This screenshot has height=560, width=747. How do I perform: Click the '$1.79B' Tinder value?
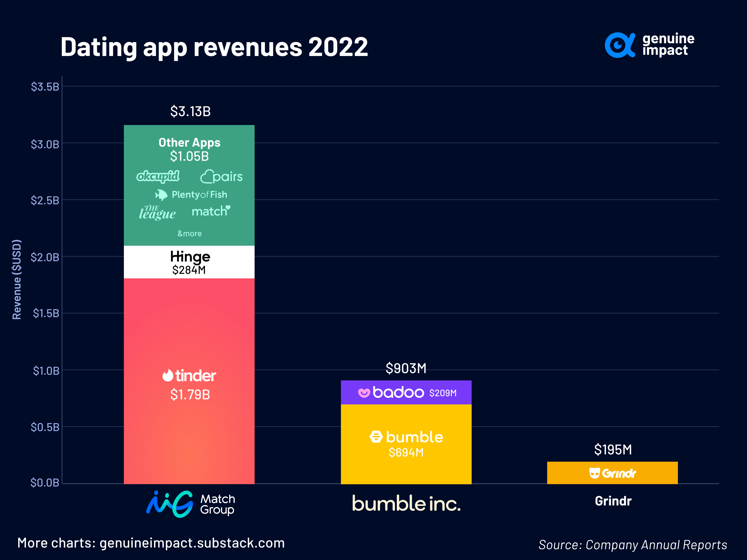[x=190, y=394]
